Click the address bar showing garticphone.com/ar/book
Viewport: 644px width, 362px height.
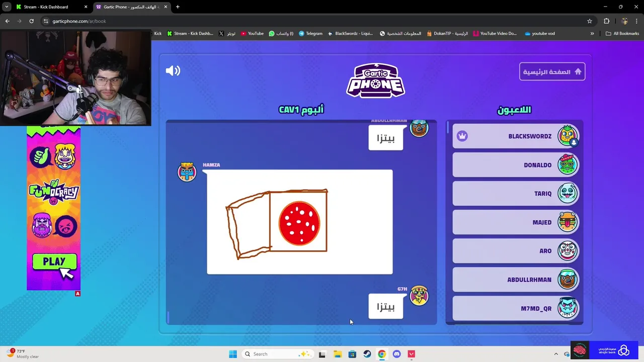312,21
